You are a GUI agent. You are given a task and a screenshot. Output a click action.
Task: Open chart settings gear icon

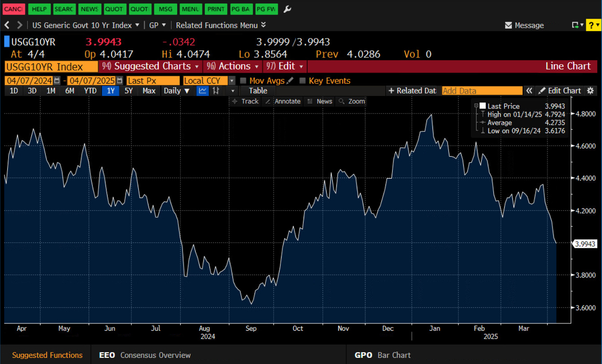(590, 91)
